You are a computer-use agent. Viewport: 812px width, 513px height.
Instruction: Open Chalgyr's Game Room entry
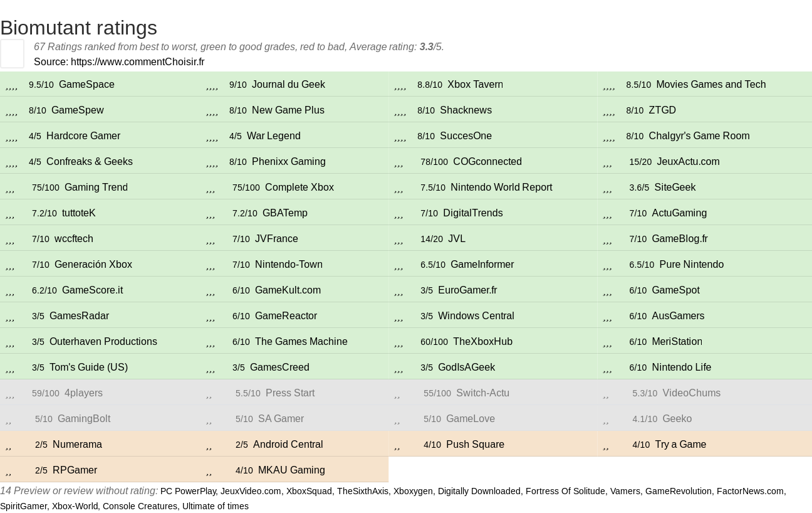click(x=699, y=135)
